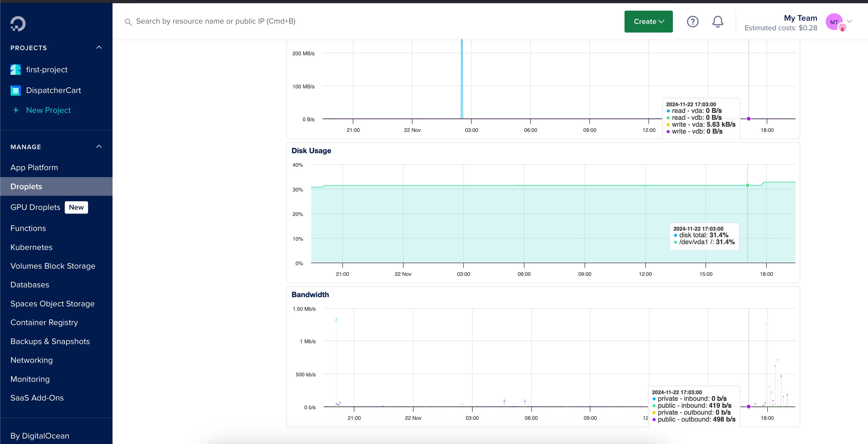Click the green Disk Usage data point
868x444 pixels.
click(x=747, y=185)
